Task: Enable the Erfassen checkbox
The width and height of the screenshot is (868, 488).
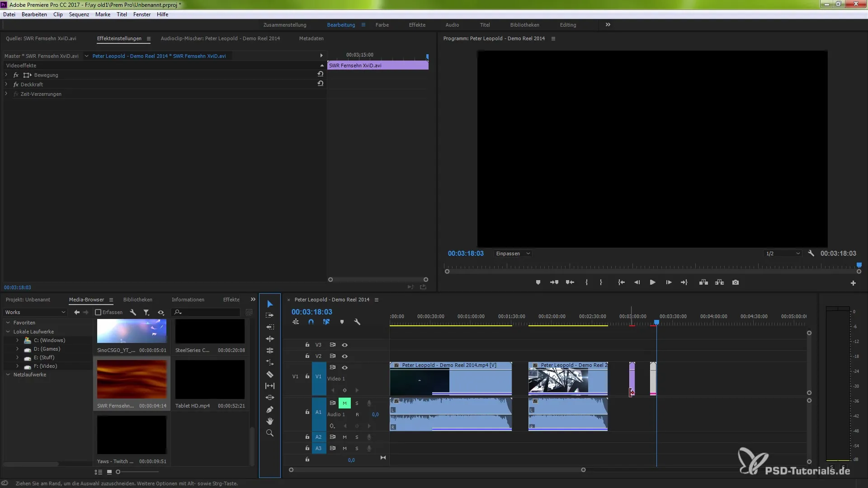Action: point(98,312)
